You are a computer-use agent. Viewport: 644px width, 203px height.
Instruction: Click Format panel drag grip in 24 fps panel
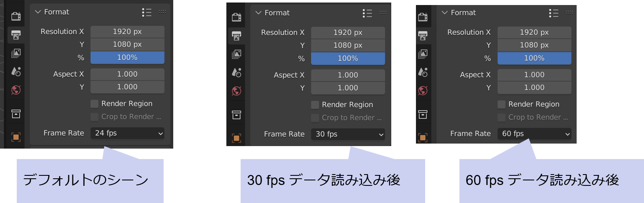click(162, 12)
